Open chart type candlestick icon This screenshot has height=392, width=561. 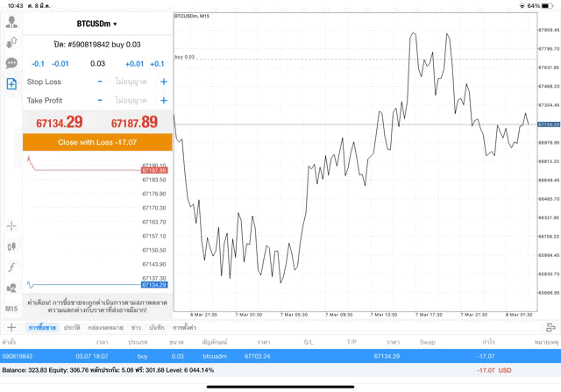click(x=11, y=246)
